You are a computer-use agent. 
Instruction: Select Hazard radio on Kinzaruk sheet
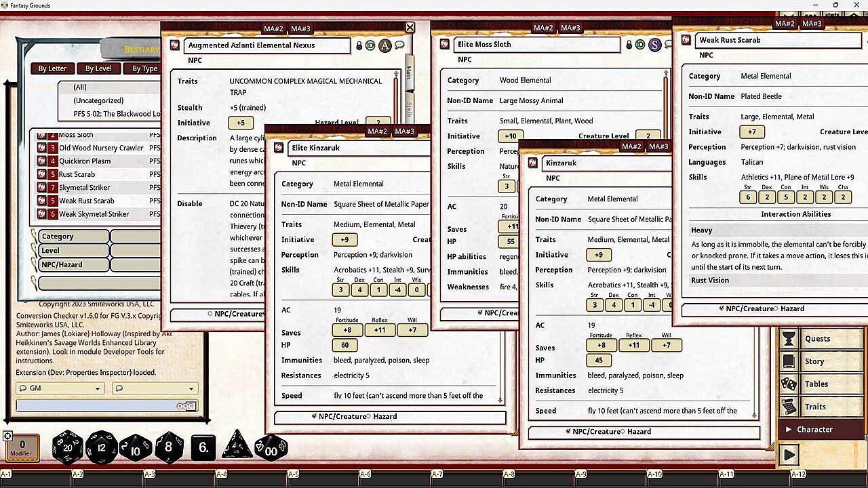[621, 431]
